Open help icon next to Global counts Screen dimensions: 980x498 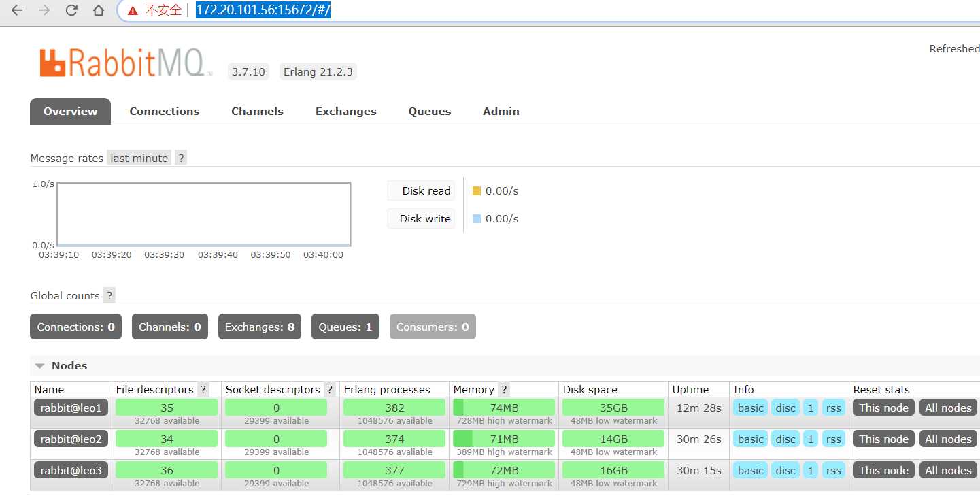point(109,295)
